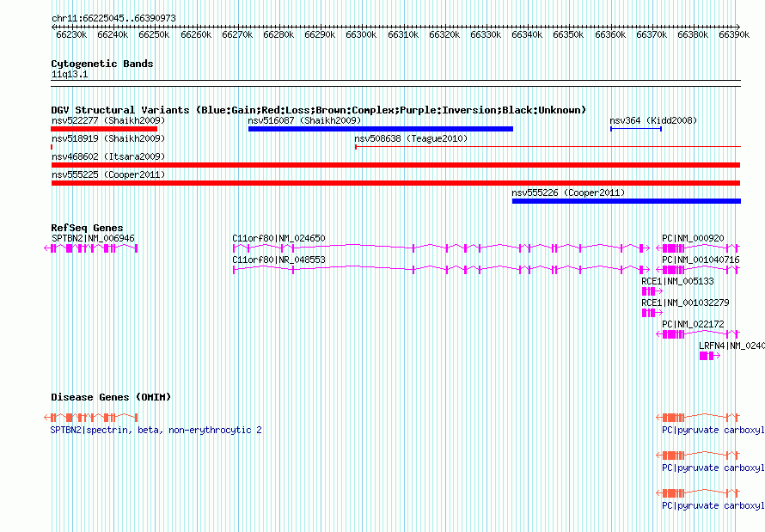The height and width of the screenshot is (532, 765).
Task: Click the nsv518919 small red marker
Action: 52,147
